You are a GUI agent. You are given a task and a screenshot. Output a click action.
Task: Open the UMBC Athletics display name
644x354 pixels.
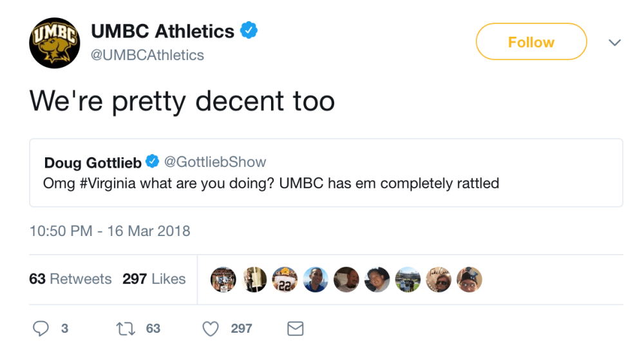pyautogui.click(x=162, y=31)
